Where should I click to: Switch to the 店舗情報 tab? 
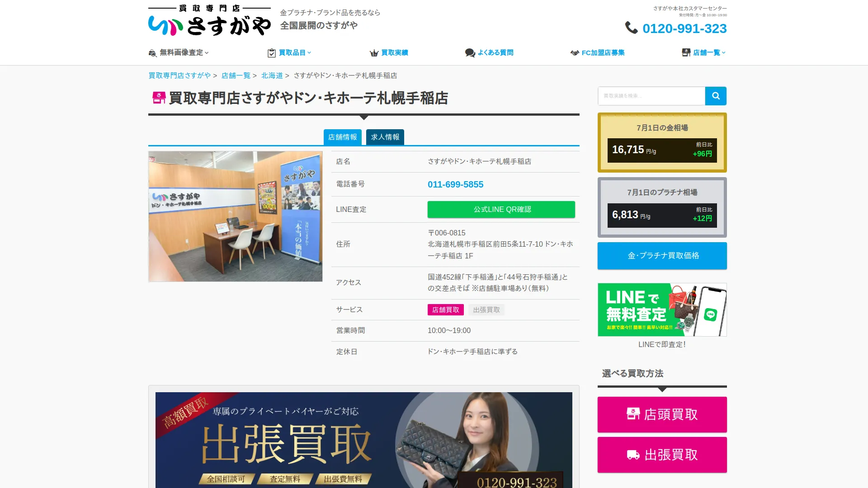pyautogui.click(x=342, y=137)
